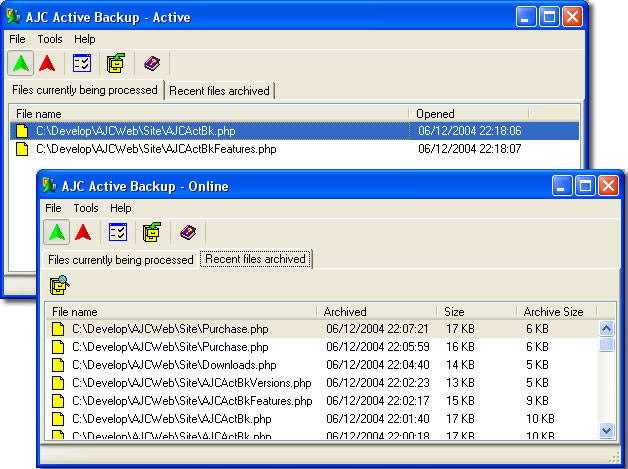628x469 pixels.
Task: Click 'File name' column header in Active window
Action: click(209, 114)
